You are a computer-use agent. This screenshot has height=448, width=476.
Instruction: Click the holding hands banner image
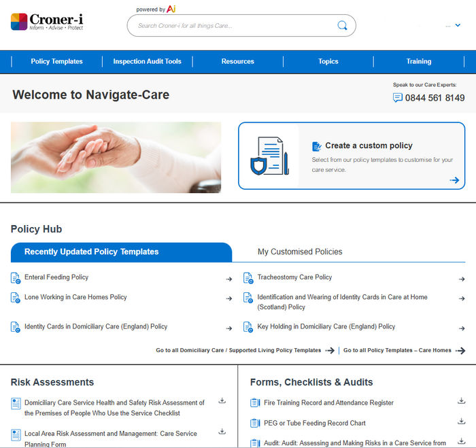click(116, 157)
